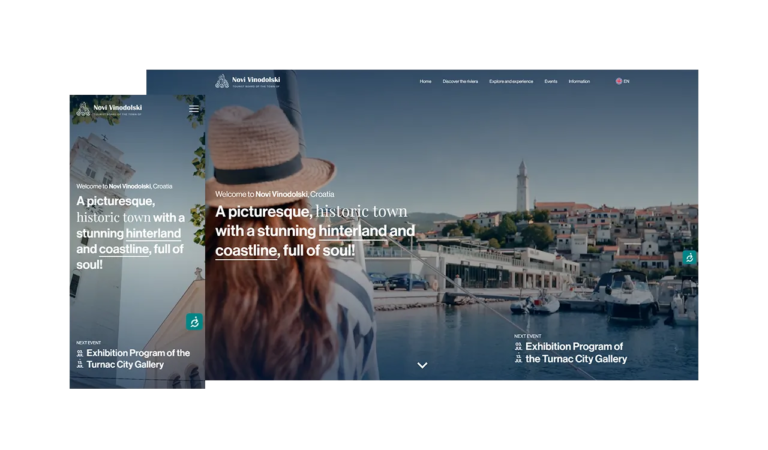Open the hamburger menu in mobile view
Screen dimensions: 768x450
pyautogui.click(x=194, y=109)
